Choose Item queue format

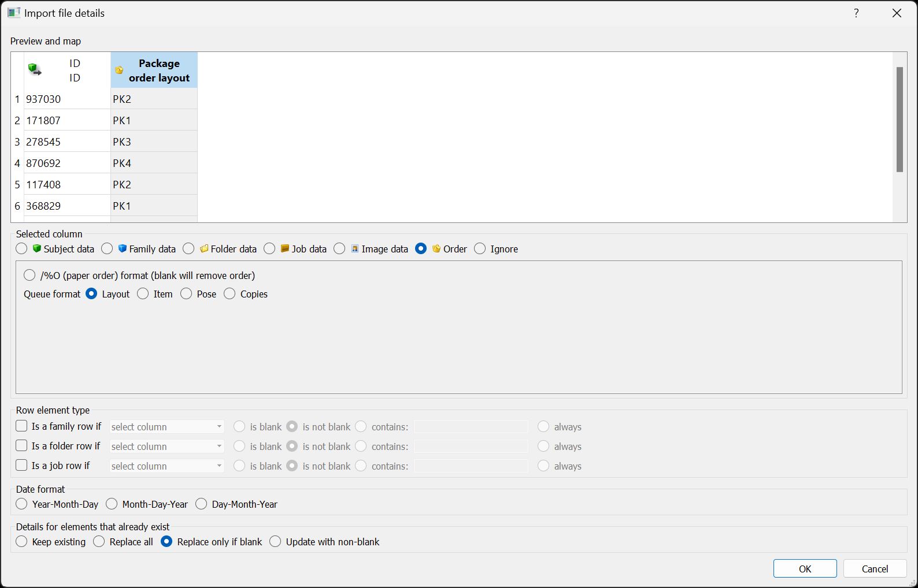tap(143, 293)
